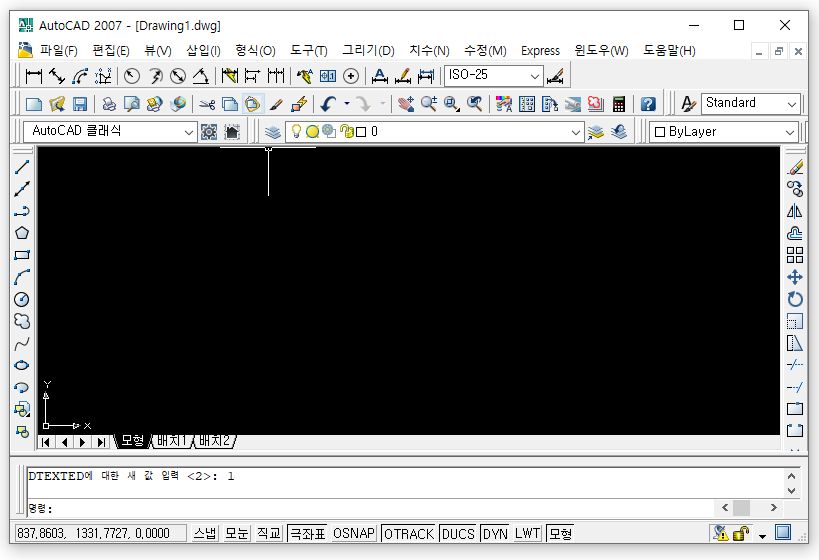Toggle DUCS in status bar

(x=458, y=533)
